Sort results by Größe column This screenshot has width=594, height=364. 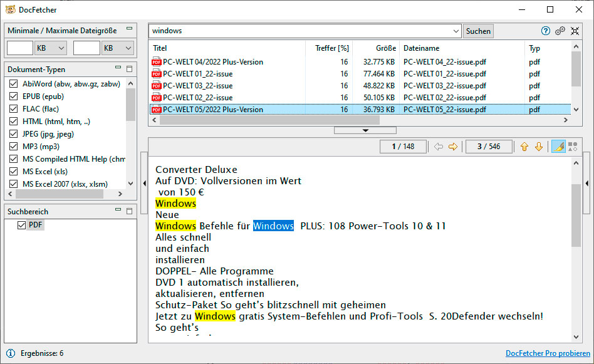point(385,48)
